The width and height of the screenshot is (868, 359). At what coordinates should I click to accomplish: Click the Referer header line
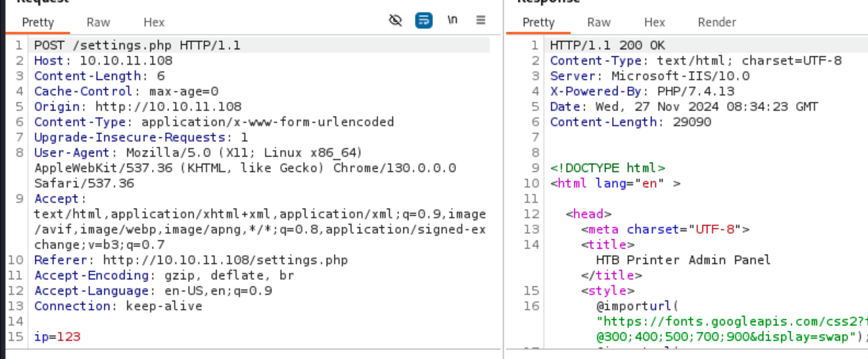point(191,260)
